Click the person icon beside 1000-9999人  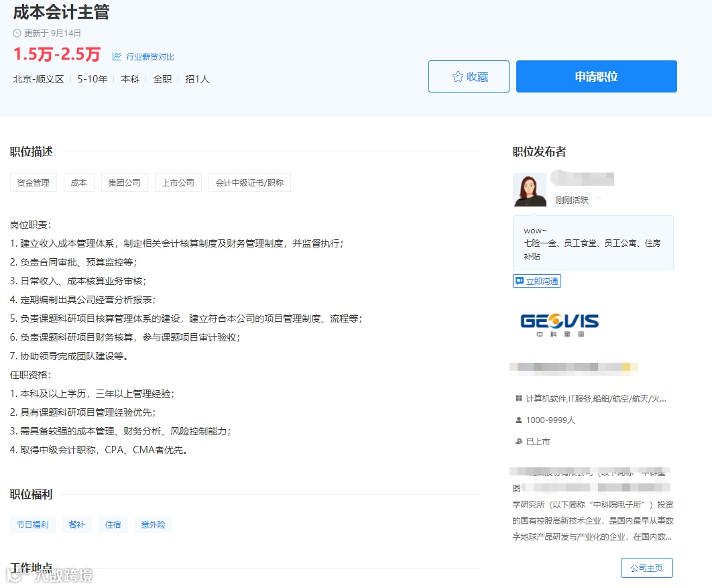[518, 420]
